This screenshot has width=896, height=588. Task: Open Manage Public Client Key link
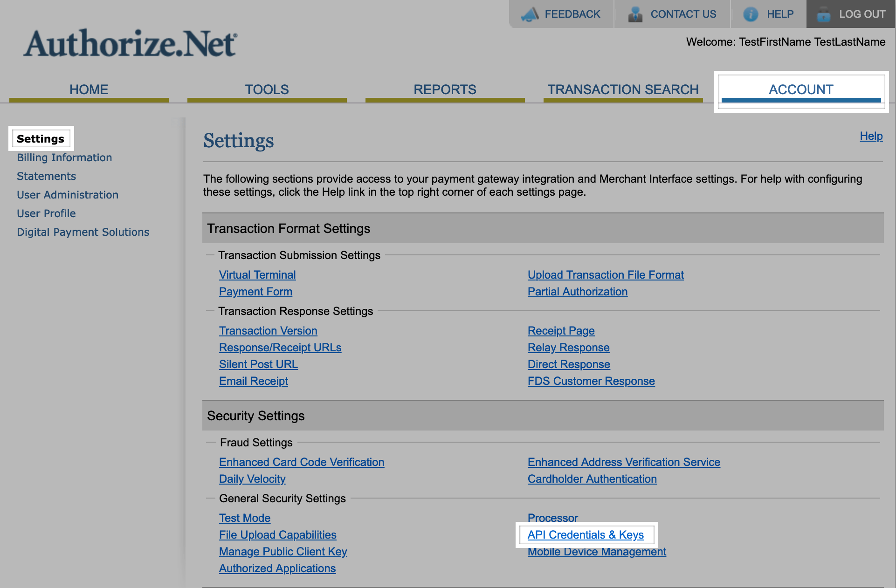tap(283, 552)
